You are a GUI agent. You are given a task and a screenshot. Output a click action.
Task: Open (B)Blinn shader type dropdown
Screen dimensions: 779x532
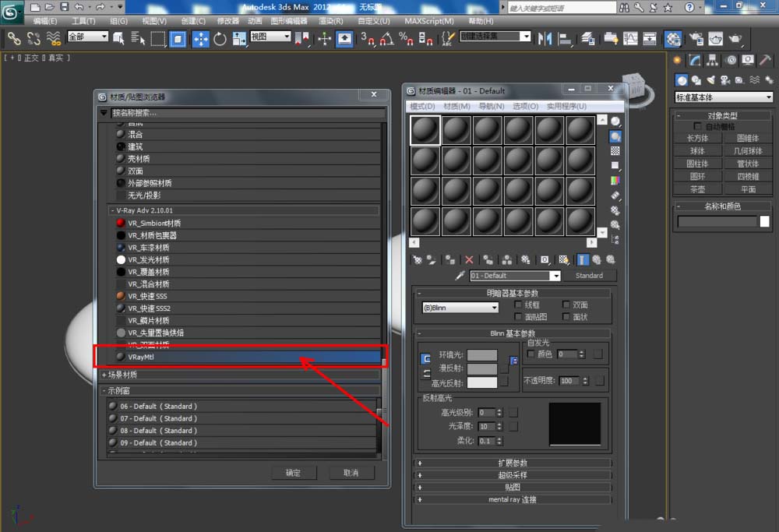click(x=460, y=308)
